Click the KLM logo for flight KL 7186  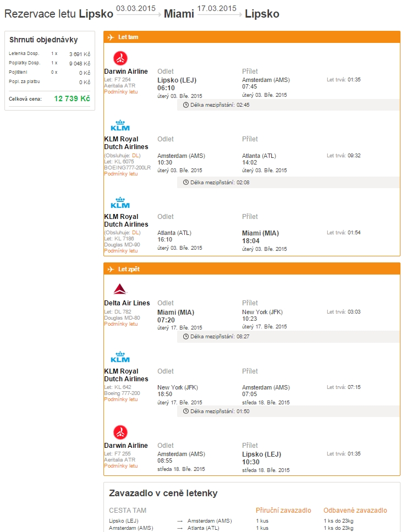(x=120, y=203)
